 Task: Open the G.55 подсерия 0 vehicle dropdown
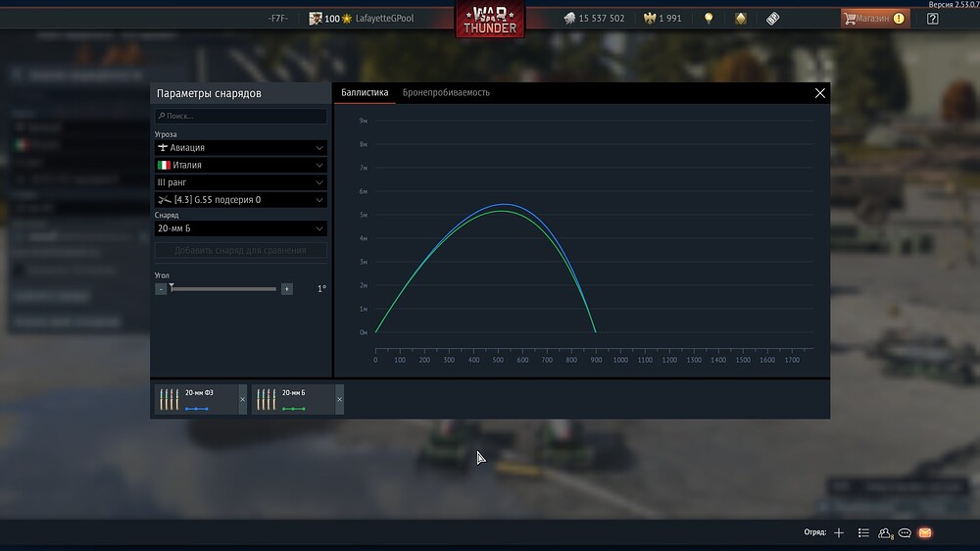pyautogui.click(x=240, y=200)
